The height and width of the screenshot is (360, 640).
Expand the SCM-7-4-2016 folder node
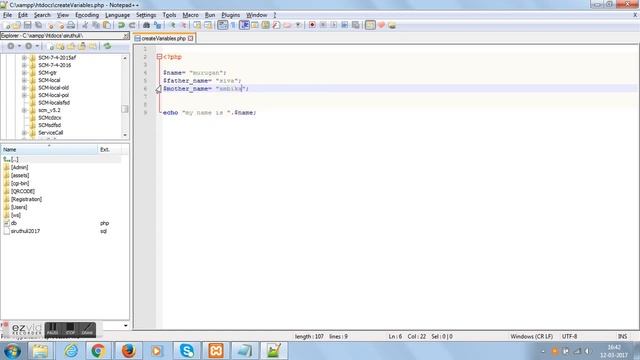(x=24, y=65)
